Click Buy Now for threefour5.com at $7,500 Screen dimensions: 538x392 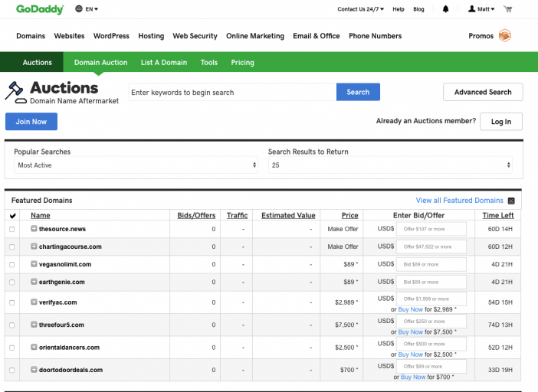[x=410, y=332]
